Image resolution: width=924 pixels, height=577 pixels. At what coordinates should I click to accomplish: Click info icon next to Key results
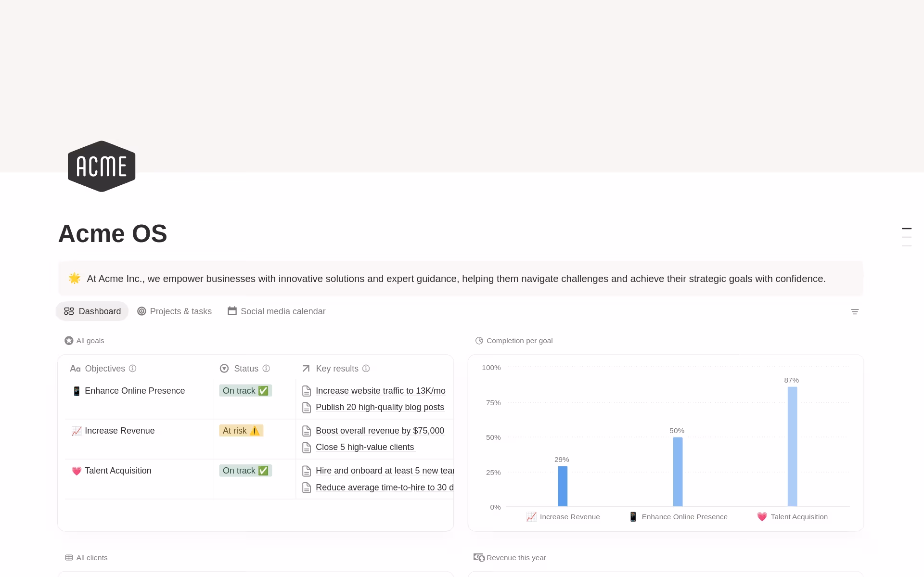pyautogui.click(x=366, y=369)
